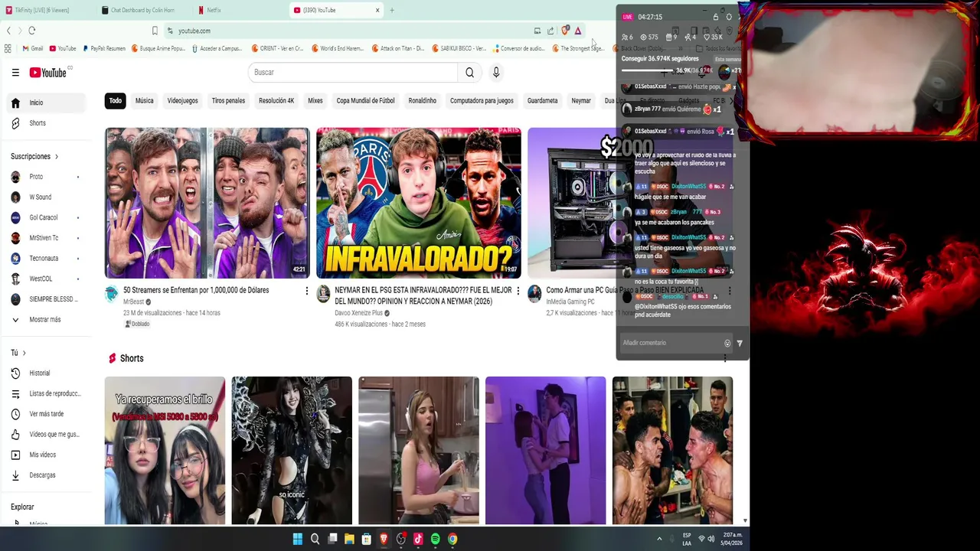Open the YouTube hamburger guide menu
This screenshot has height=551, width=980.
[15, 73]
